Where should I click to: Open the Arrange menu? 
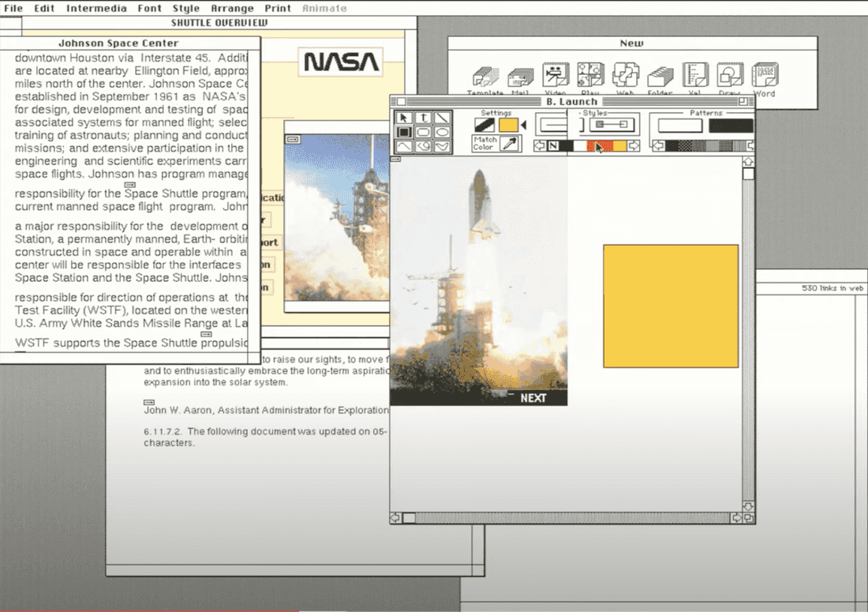pyautogui.click(x=232, y=8)
